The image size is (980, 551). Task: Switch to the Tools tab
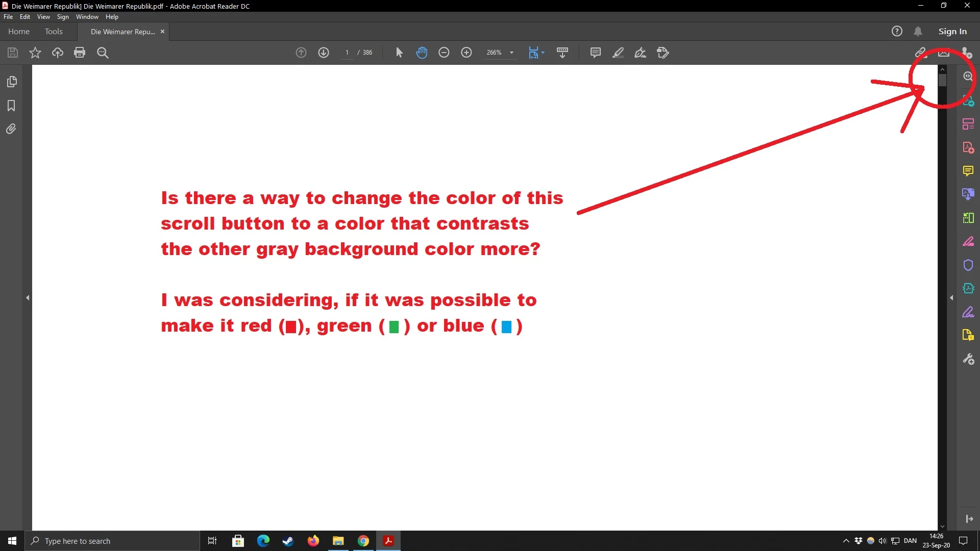pos(54,32)
